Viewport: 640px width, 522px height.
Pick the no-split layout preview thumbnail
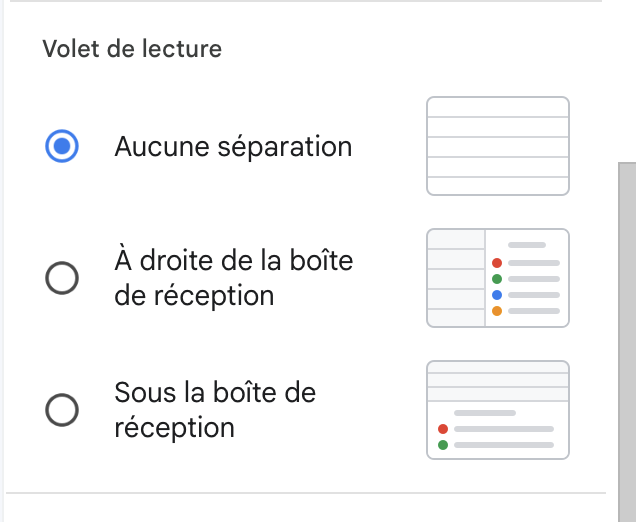tap(498, 146)
